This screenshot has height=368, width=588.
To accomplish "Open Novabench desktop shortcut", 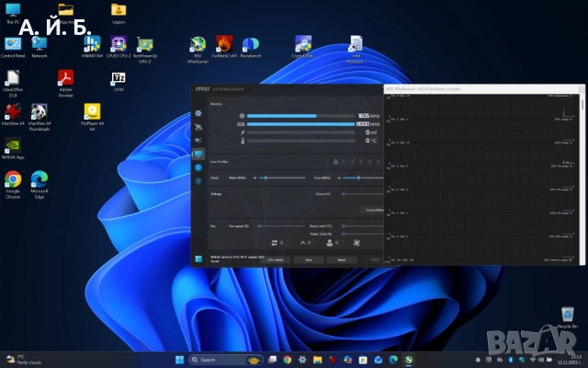I will point(251,47).
